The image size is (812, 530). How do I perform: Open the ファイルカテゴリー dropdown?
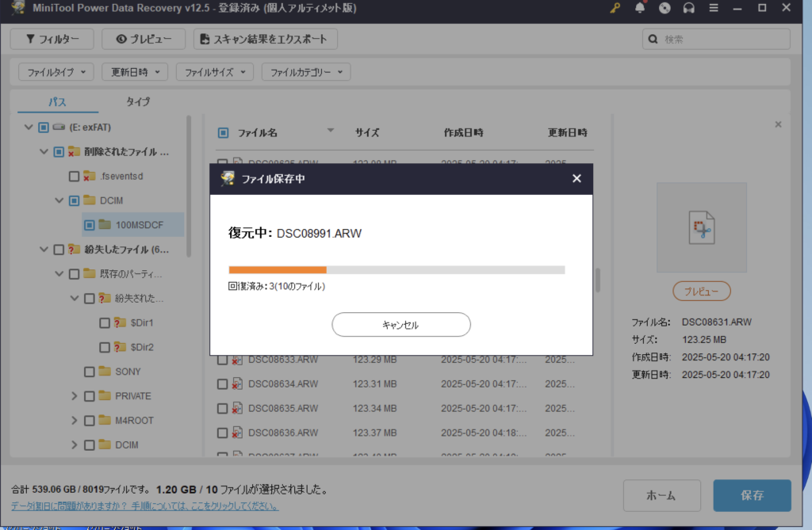pyautogui.click(x=306, y=72)
